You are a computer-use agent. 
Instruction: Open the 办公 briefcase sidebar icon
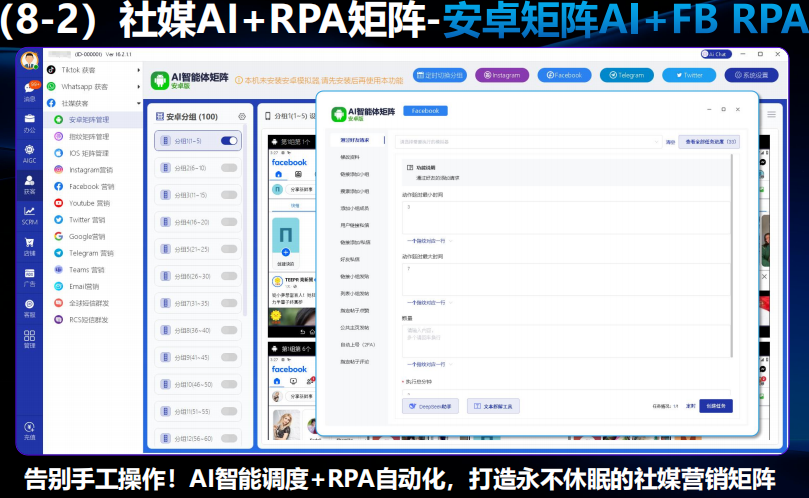[29, 123]
